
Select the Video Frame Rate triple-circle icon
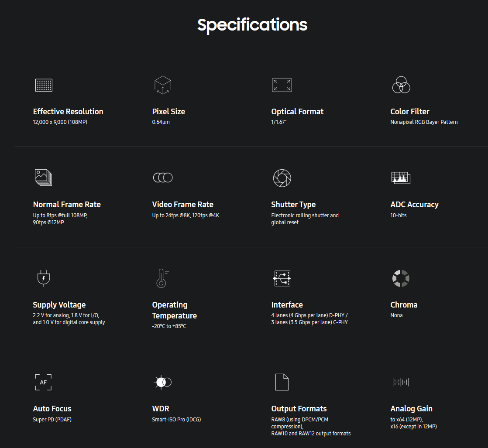pos(163,178)
